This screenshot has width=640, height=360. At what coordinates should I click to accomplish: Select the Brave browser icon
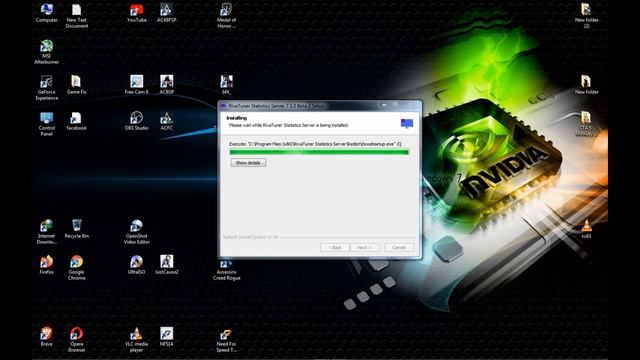[x=46, y=337]
